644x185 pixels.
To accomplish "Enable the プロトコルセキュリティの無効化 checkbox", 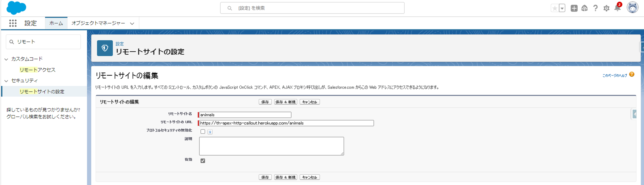I will click(203, 131).
